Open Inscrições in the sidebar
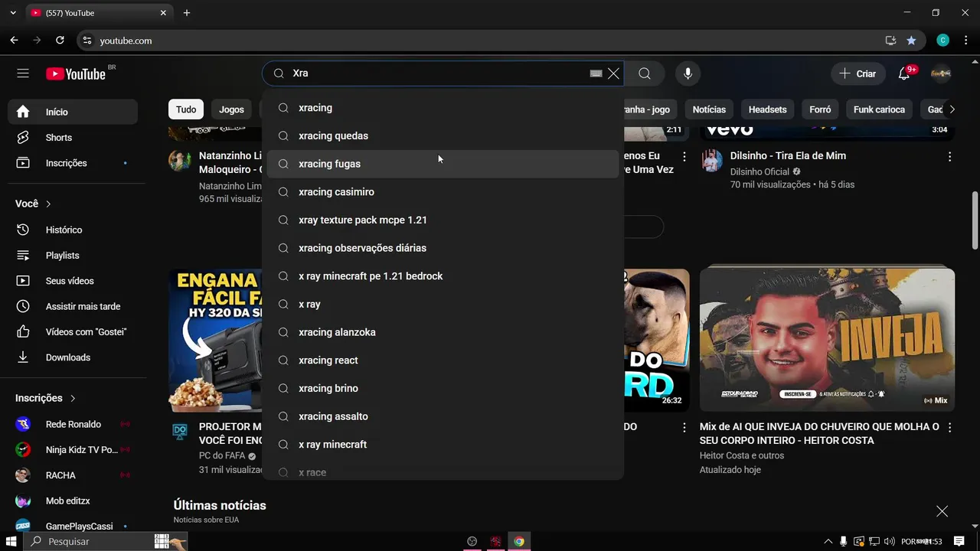 (73, 163)
